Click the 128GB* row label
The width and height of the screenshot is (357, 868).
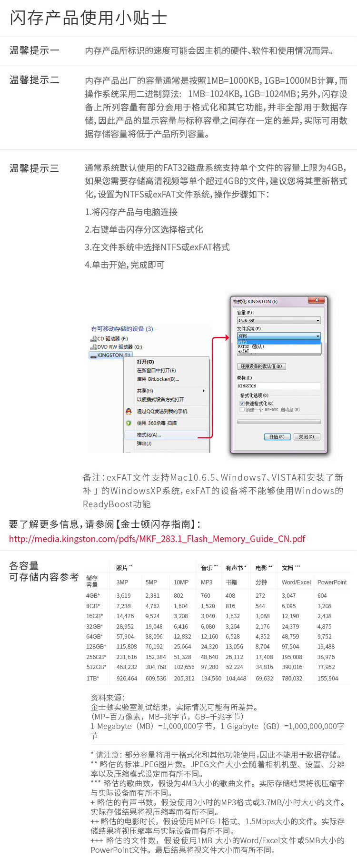(x=96, y=647)
